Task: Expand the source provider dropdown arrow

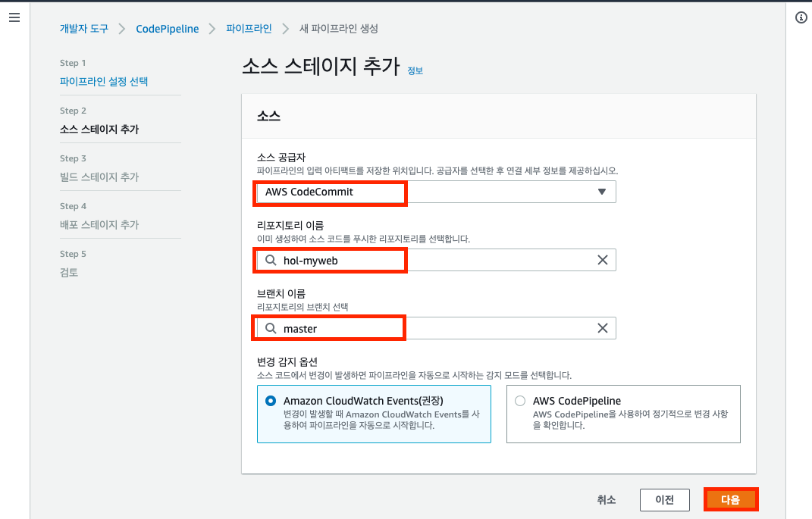Action: coord(602,192)
